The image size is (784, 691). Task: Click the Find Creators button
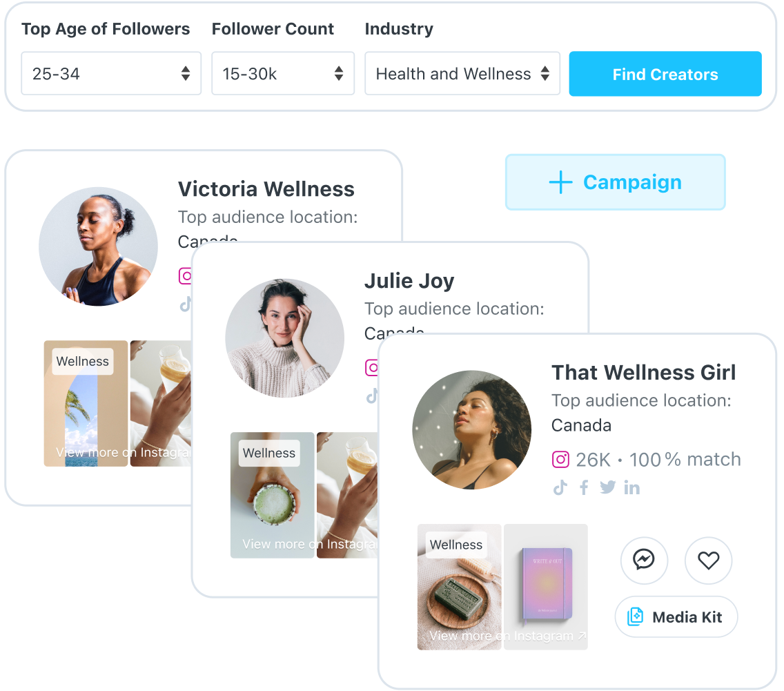tap(665, 74)
